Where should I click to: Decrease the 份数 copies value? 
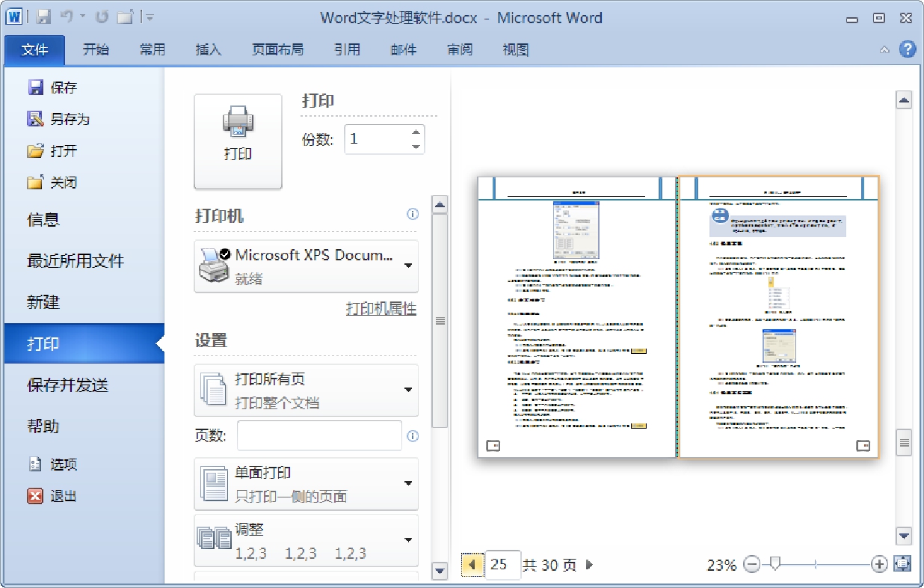(416, 147)
